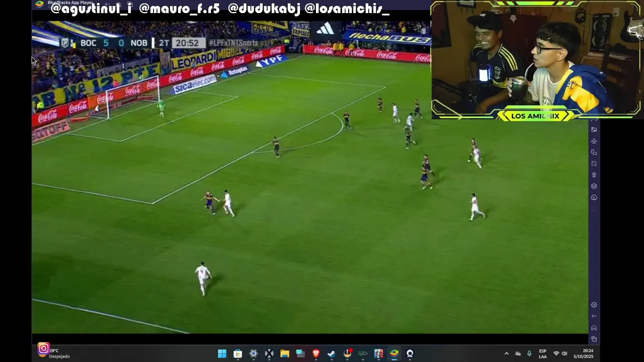The height and width of the screenshot is (362, 644).
Task: Click the eraser-shaped icon in BlueStacks sidebar
Action: click(594, 164)
